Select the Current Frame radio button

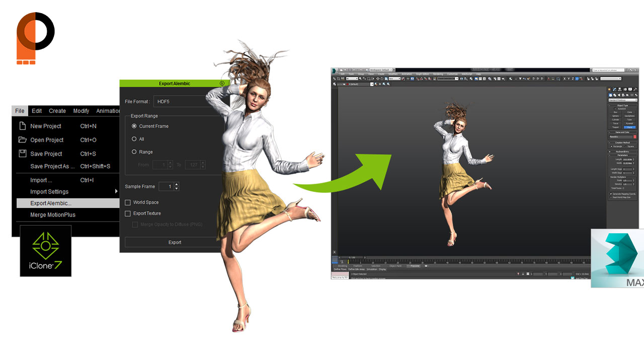[x=134, y=126]
